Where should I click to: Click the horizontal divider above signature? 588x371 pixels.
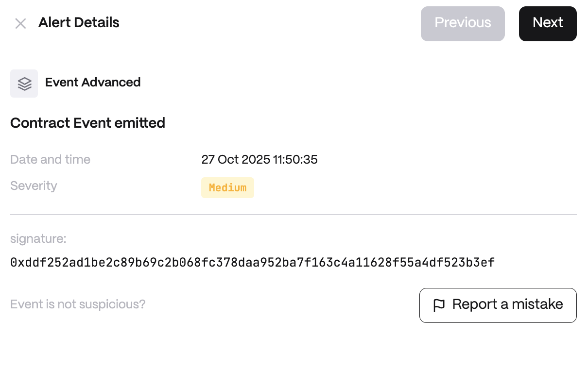[x=294, y=214]
